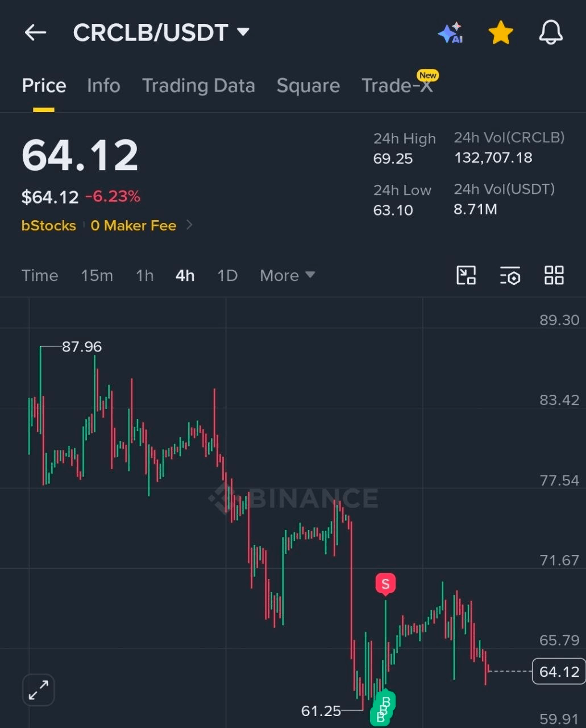Tap the red S sell marker
The height and width of the screenshot is (728, 586).
385,584
